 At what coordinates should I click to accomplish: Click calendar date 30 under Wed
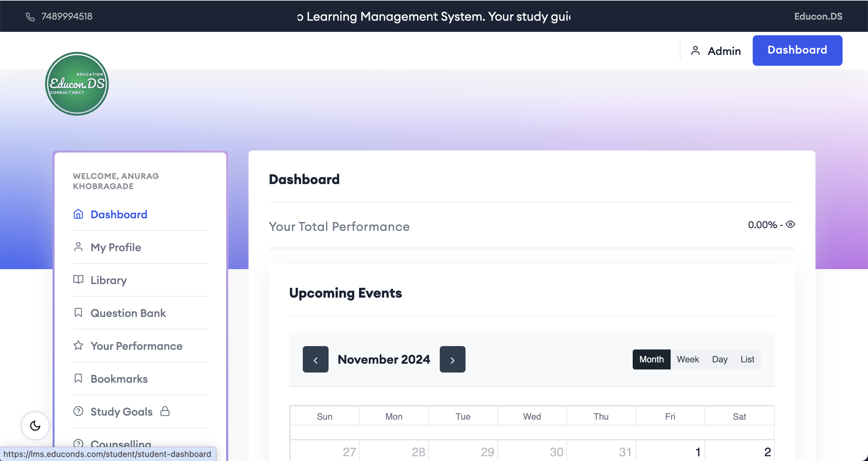coord(556,452)
